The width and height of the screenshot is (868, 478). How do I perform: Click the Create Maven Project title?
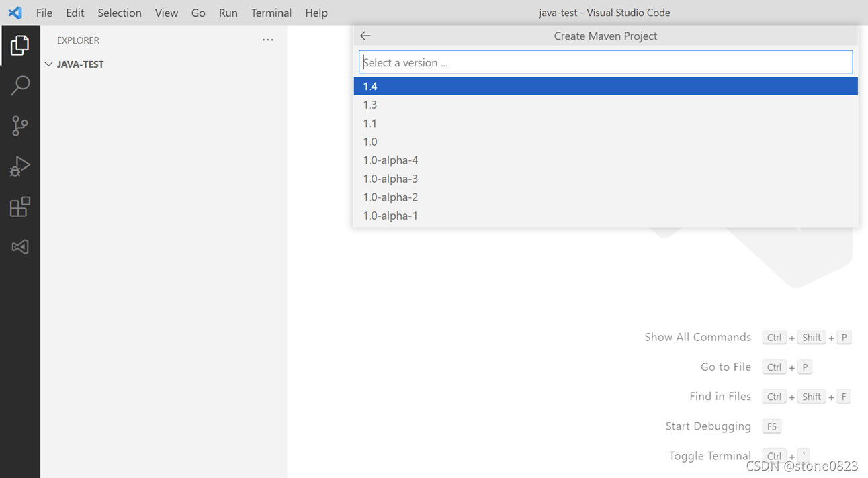[x=605, y=36]
